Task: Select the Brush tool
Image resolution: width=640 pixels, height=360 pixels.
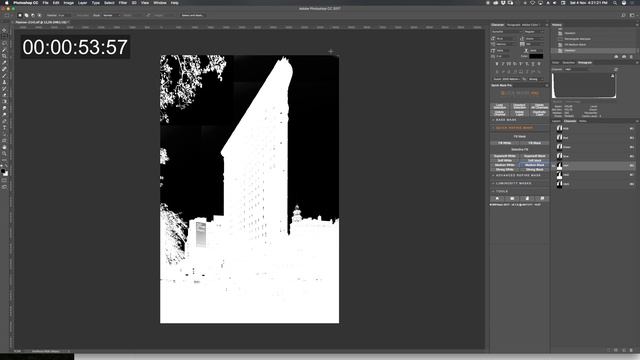Action: click(4, 76)
